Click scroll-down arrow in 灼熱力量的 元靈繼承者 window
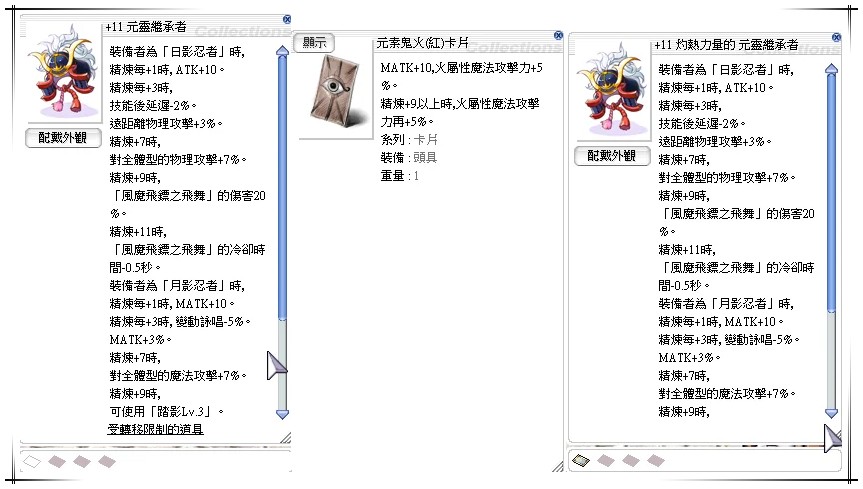Screen dimensions: 863x489 pyautogui.click(x=832, y=413)
